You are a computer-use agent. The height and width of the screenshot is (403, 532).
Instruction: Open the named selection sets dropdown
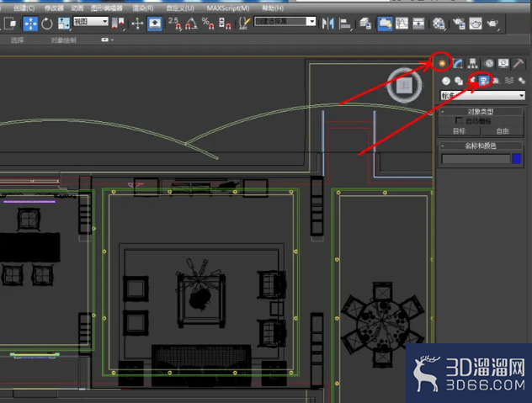311,21
